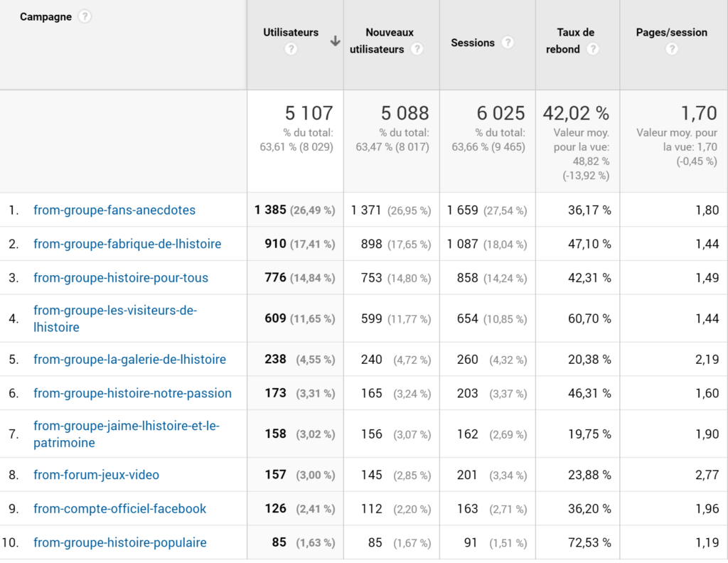Select users value 910 in row 2

275,244
